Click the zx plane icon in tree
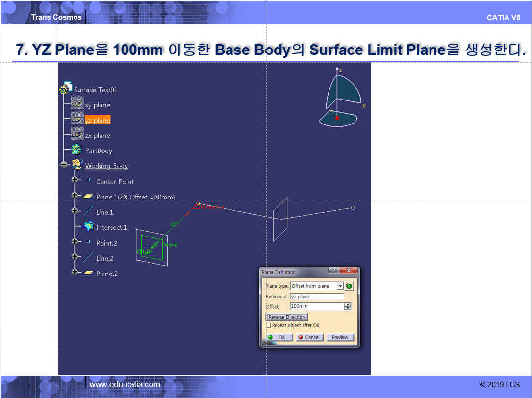 77,134
